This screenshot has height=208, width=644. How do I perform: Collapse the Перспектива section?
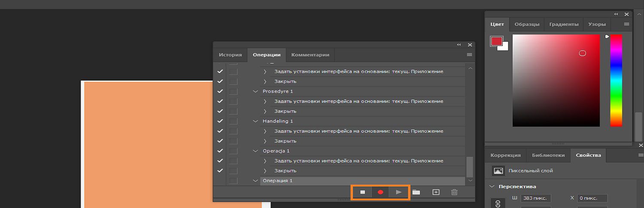pos(492,187)
